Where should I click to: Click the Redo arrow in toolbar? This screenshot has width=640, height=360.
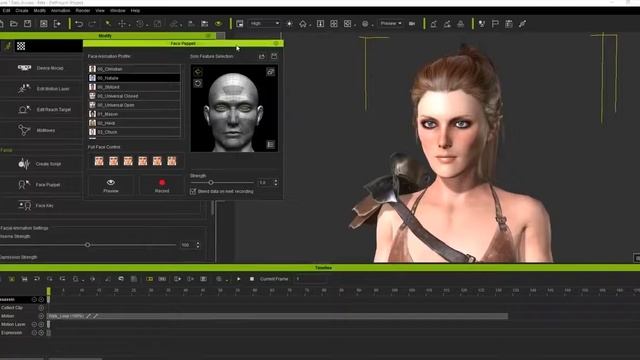(92, 24)
